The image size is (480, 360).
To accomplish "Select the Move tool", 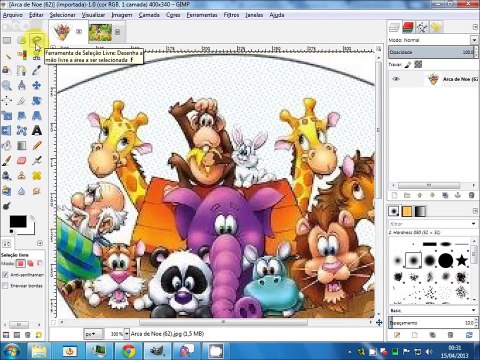I will point(36,85).
